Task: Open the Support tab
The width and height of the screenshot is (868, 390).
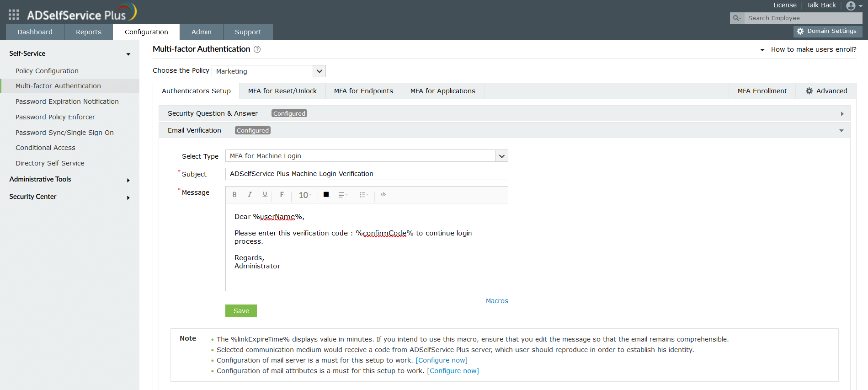Action: [248, 32]
